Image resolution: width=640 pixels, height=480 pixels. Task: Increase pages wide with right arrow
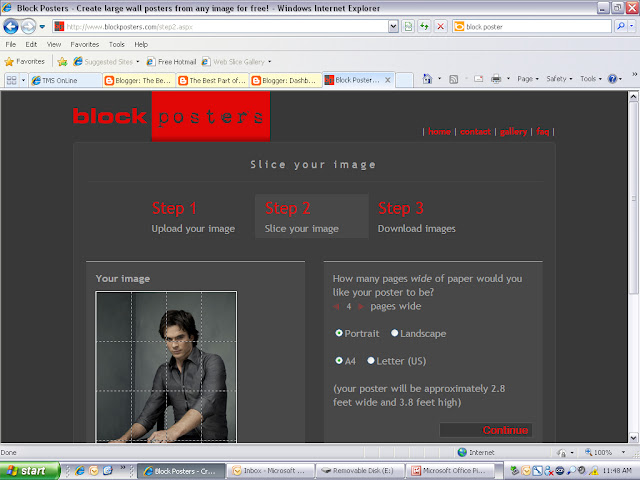[x=361, y=306]
